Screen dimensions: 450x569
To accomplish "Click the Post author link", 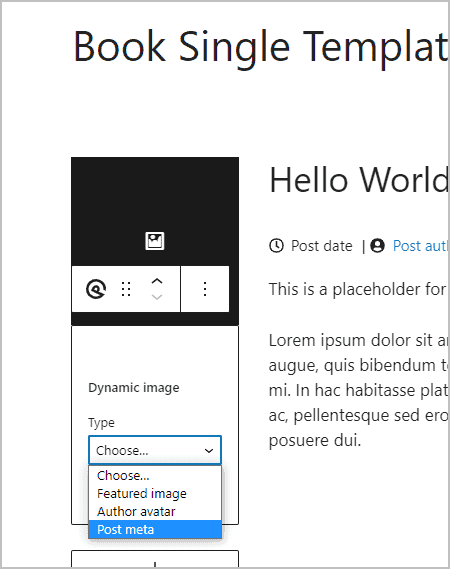I will 421,246.
